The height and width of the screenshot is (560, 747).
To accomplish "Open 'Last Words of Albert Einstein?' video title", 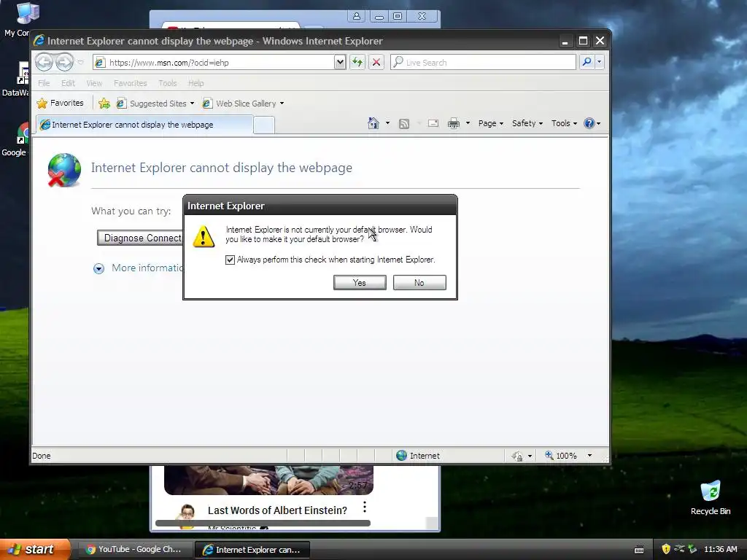I will [277, 510].
